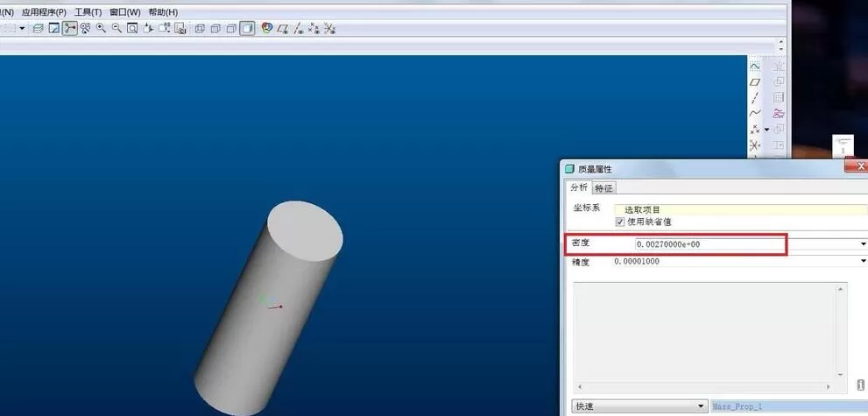Click the pink style surface icon
The width and height of the screenshot is (868, 416).
[779, 113]
